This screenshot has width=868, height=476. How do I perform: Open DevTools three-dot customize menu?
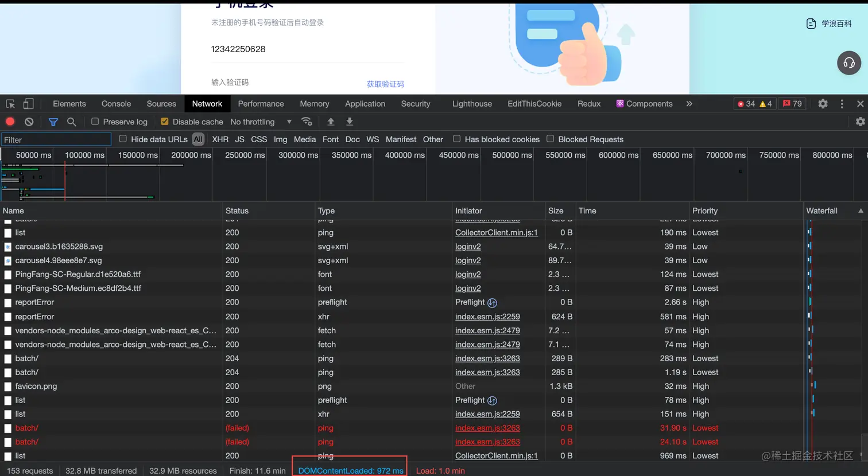(x=842, y=104)
